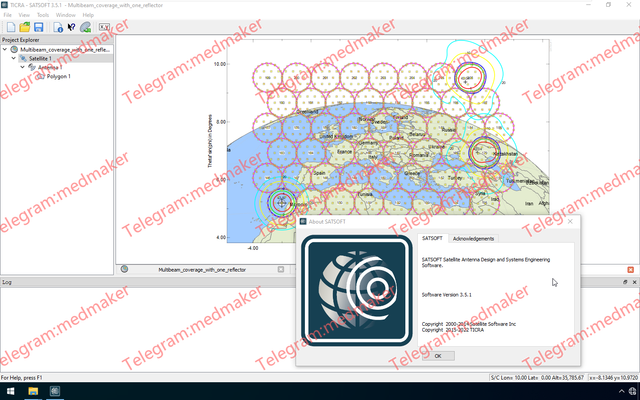
Task: Click the project globe icon in Project Explorer
Action: point(14,49)
